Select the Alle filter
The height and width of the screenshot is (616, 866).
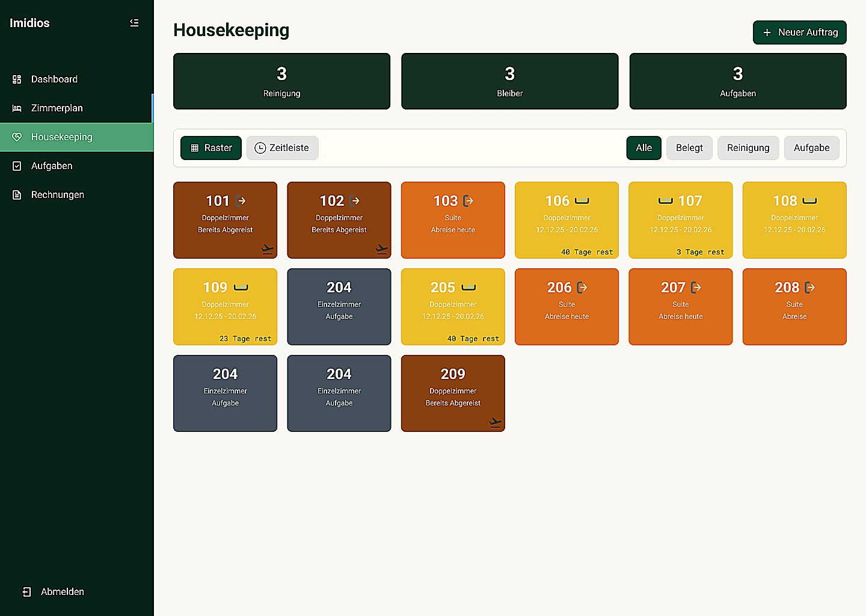coord(644,148)
